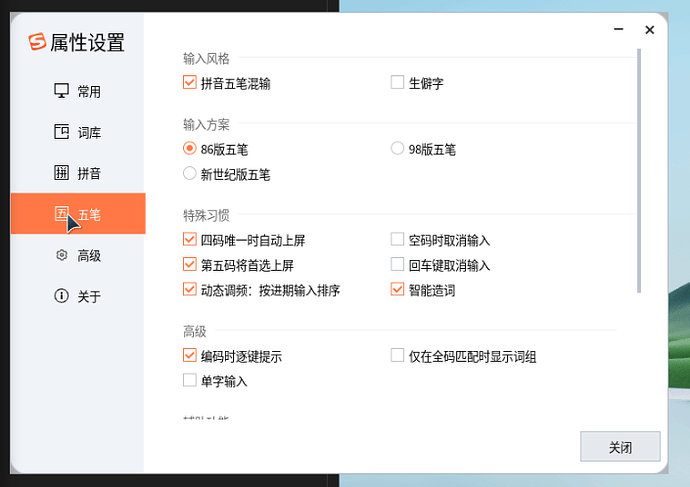The width and height of the screenshot is (690, 487).
Task: Click the dictionary icon beside 词库
Action: 62,132
